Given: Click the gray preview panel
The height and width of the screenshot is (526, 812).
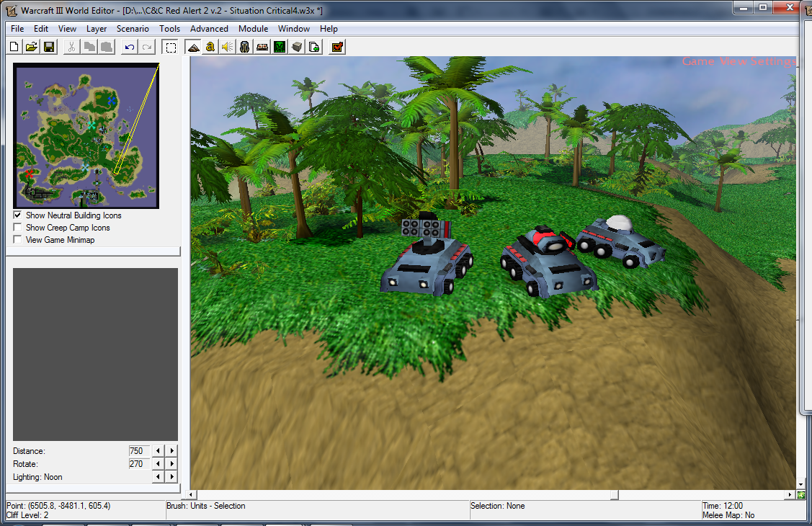Looking at the screenshot, I should coord(95,354).
